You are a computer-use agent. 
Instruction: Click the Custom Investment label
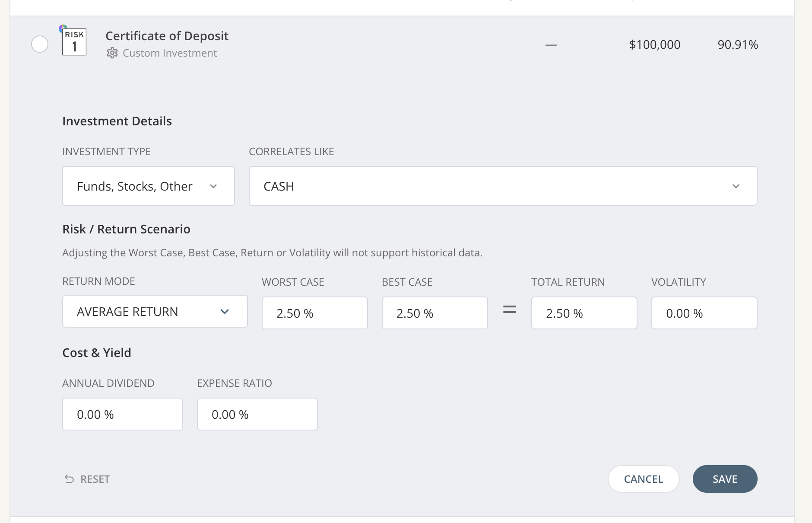pos(170,53)
